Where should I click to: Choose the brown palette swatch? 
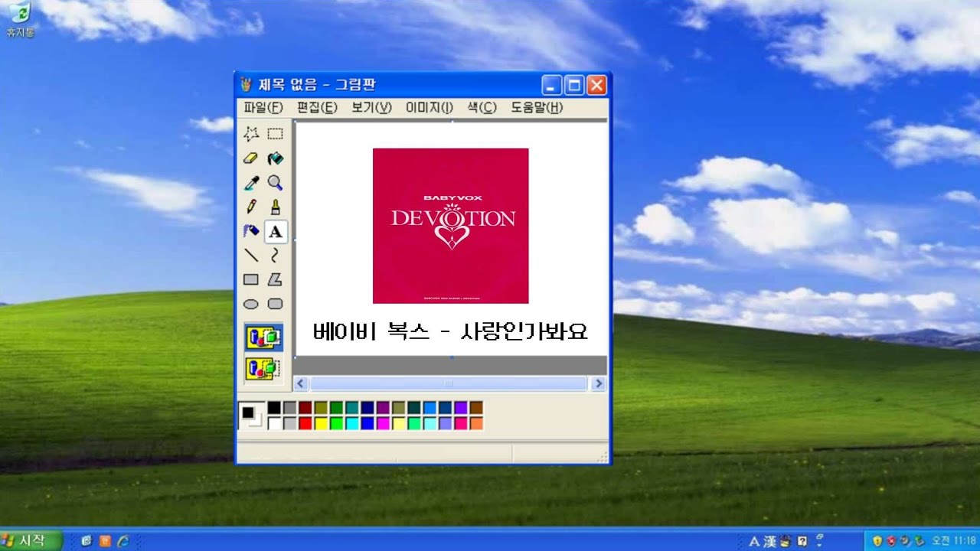[476, 408]
